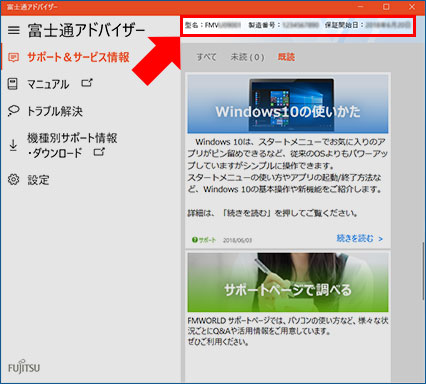Screen dimensions: 426x384
Task: Select サポート&サービス情報 in sidebar
Action: [x=78, y=57]
